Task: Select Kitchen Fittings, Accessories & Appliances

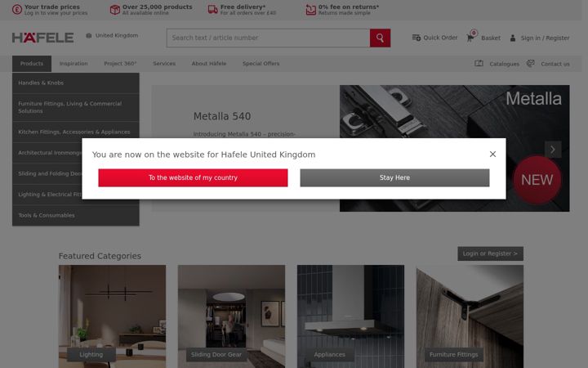Action: point(76,132)
